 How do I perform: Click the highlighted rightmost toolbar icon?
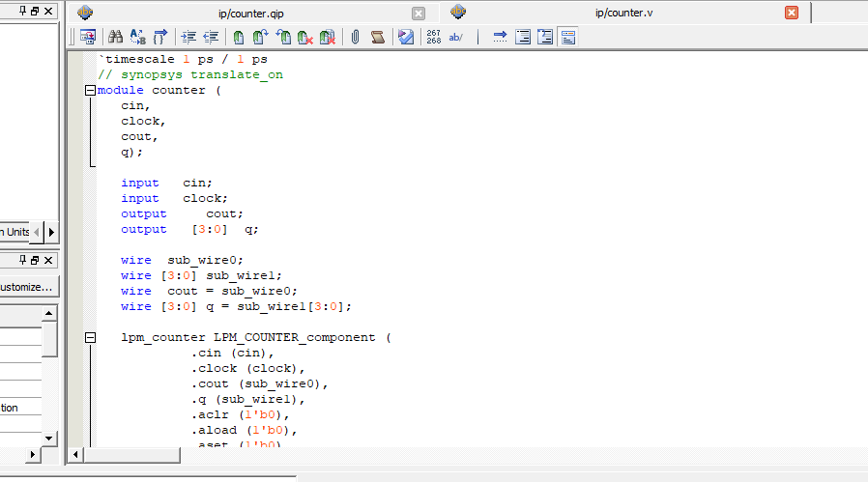point(568,37)
